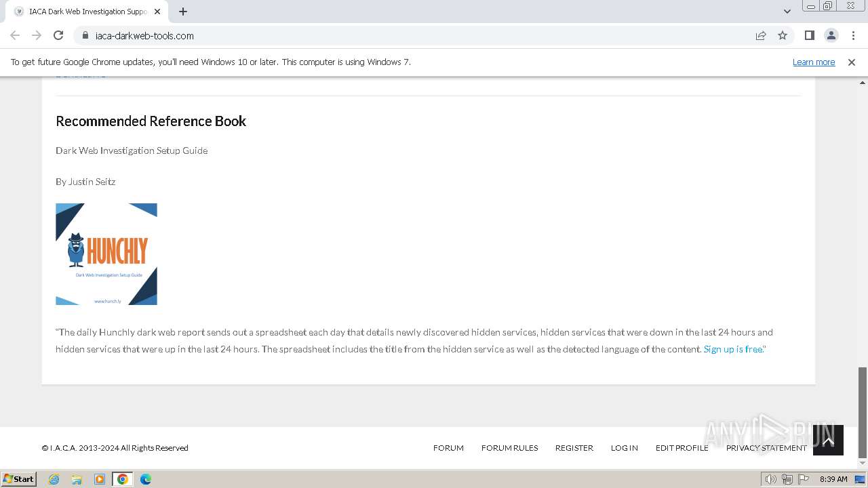
Task: Click the Show desktop button in taskbar
Action: click(861, 479)
